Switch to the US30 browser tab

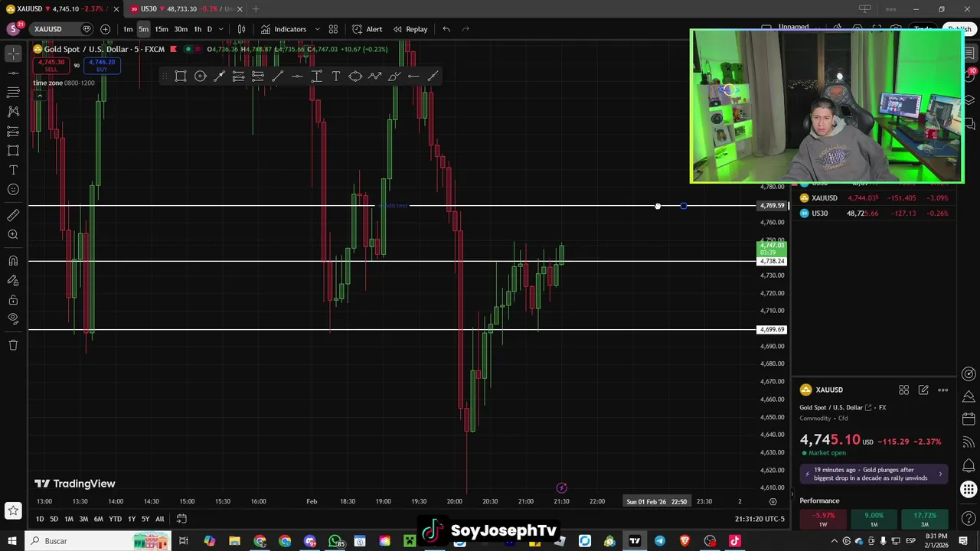(186, 9)
